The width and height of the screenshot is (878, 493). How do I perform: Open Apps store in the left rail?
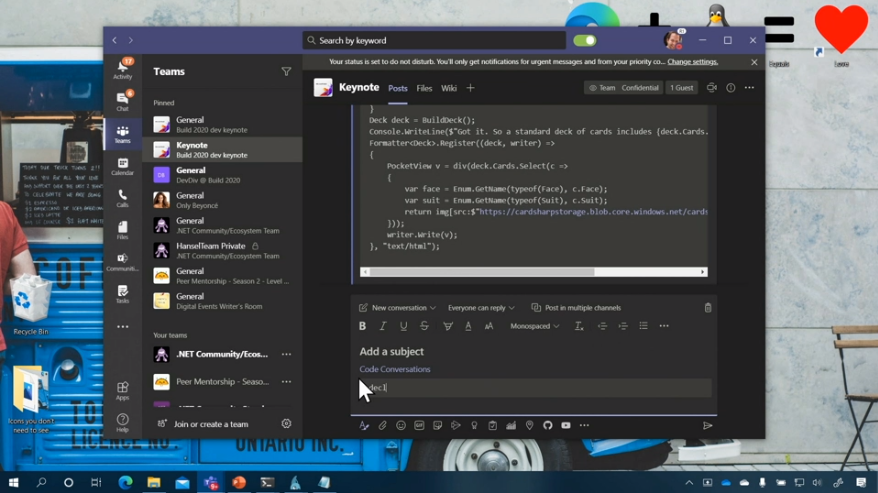[x=123, y=390]
